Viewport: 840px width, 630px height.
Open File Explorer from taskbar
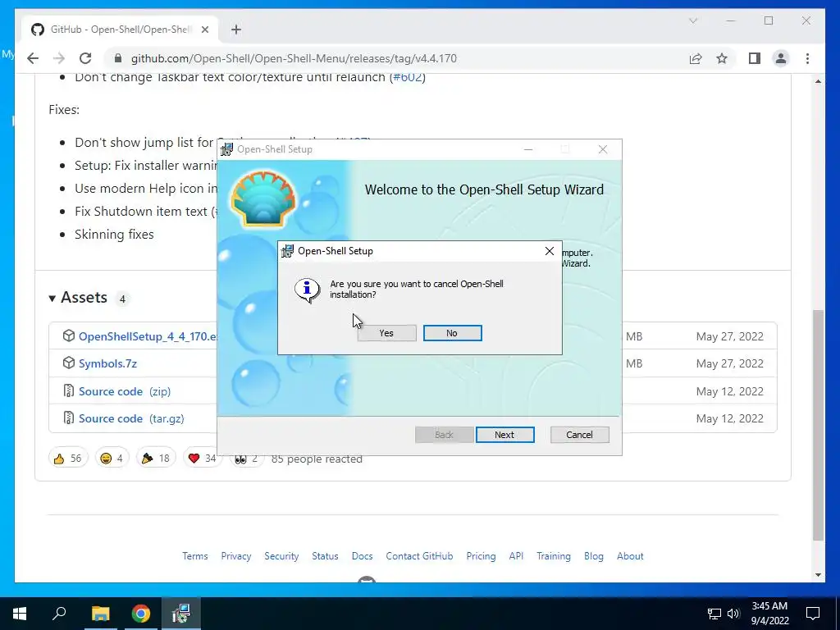[x=100, y=614]
